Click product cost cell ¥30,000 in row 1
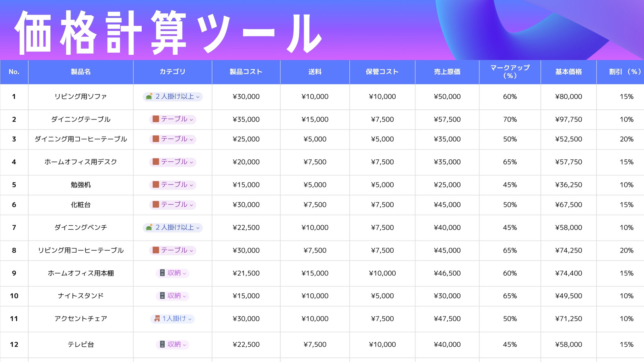 [x=246, y=97]
